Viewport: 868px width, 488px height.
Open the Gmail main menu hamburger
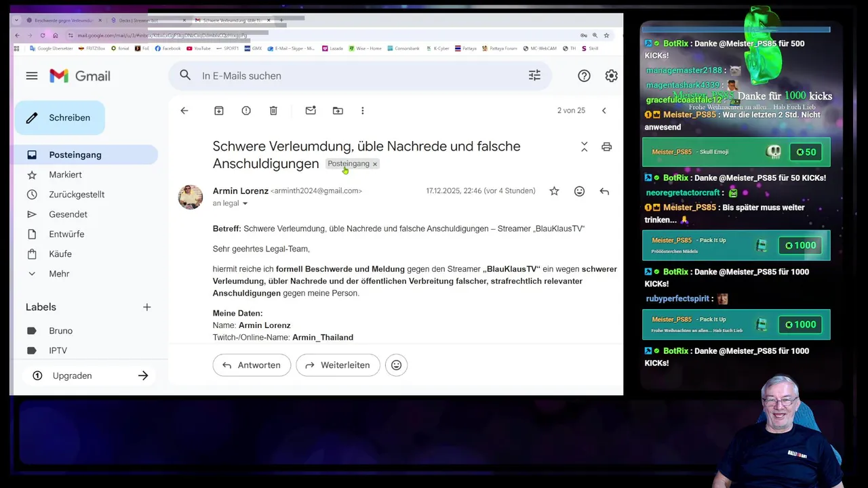pos(32,76)
